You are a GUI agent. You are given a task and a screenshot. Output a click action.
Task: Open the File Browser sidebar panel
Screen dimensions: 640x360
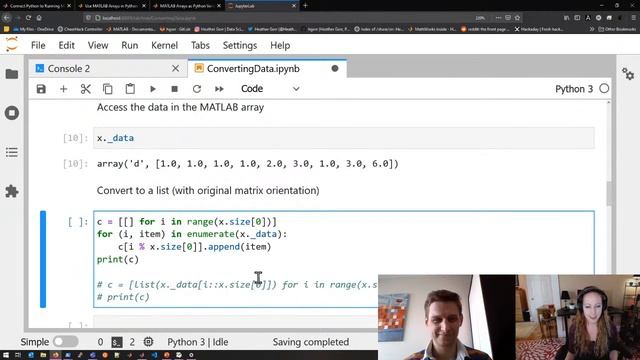12,74
